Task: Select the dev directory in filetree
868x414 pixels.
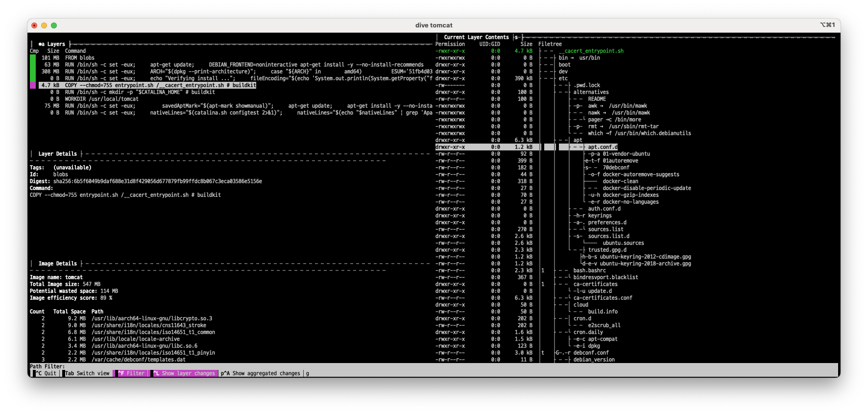Action: 563,72
